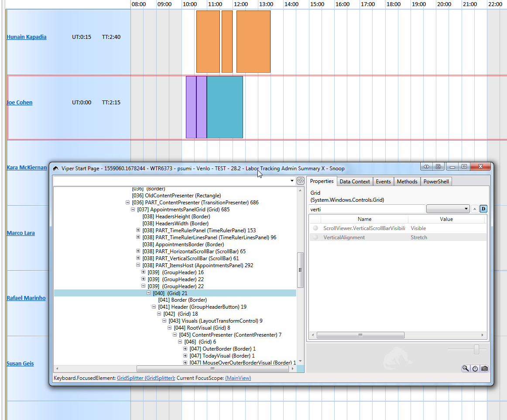This screenshot has width=507, height=420.
Task: Expand the PART_TimeRulerPanel tree node
Action: 138,231
